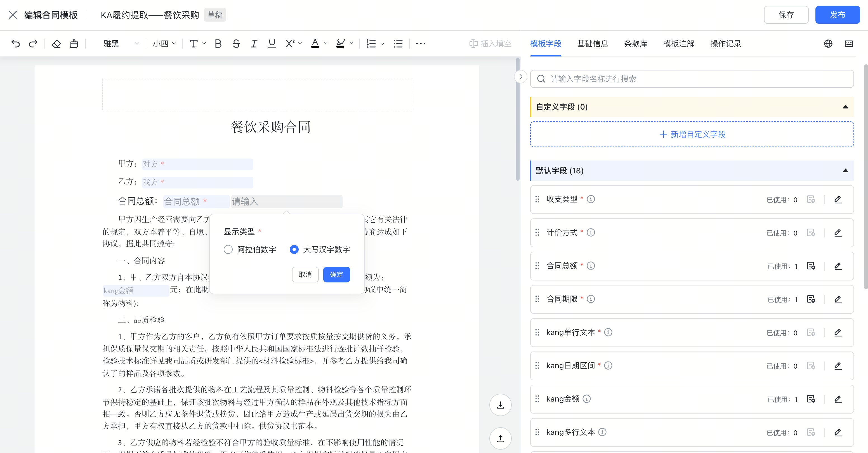Collapse the right side panel arrow
Viewport: 868px width, 453px height.
click(521, 77)
